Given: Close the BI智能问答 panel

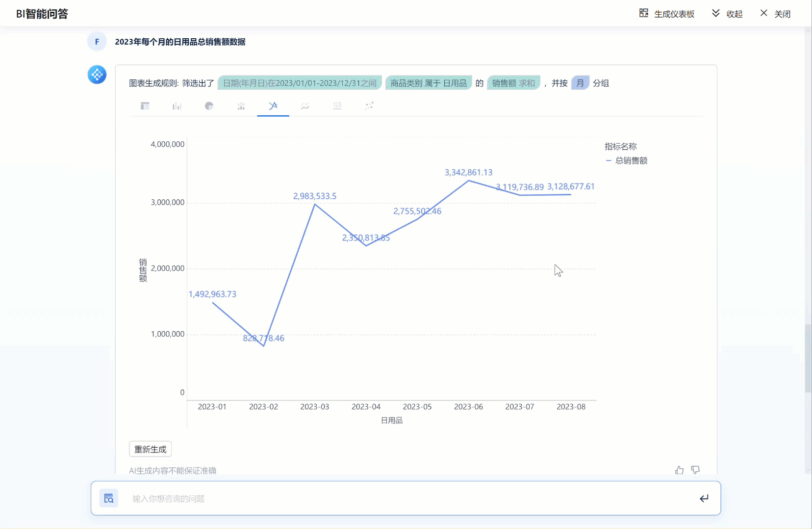Looking at the screenshot, I should point(775,14).
